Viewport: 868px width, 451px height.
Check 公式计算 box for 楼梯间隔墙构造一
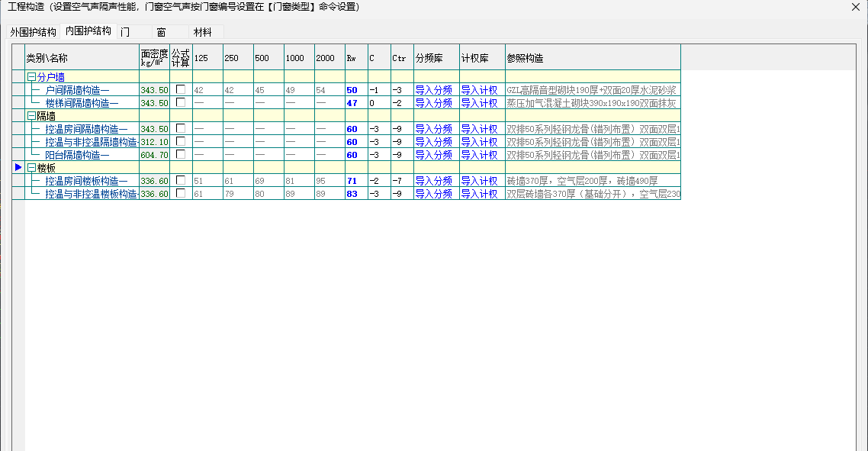181,102
